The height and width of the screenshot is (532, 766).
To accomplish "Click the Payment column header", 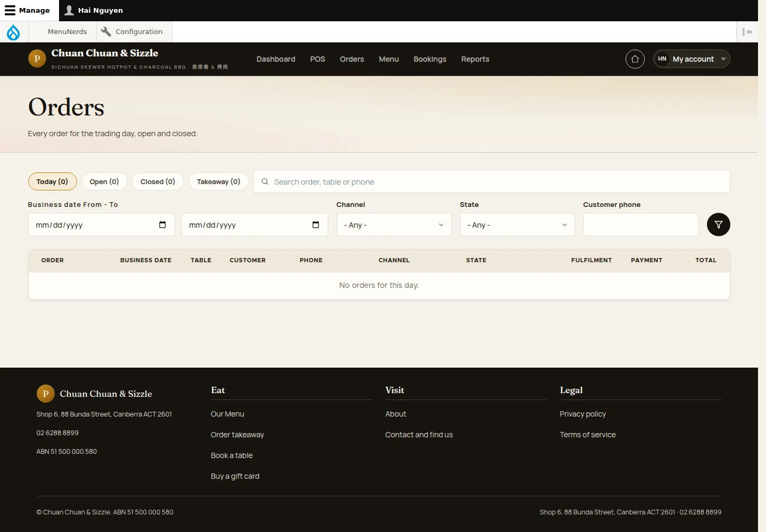I will click(x=647, y=260).
